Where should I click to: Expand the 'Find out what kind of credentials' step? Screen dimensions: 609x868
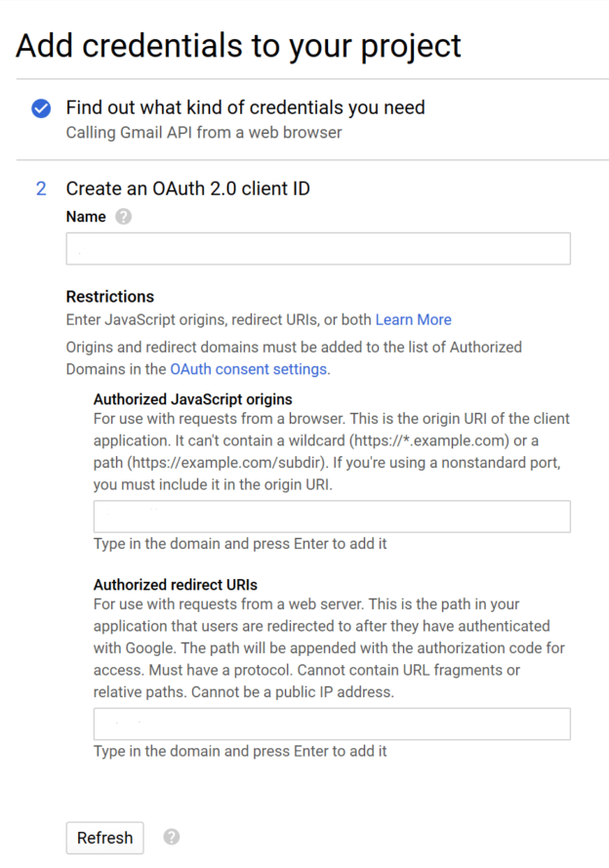pyautogui.click(x=246, y=107)
